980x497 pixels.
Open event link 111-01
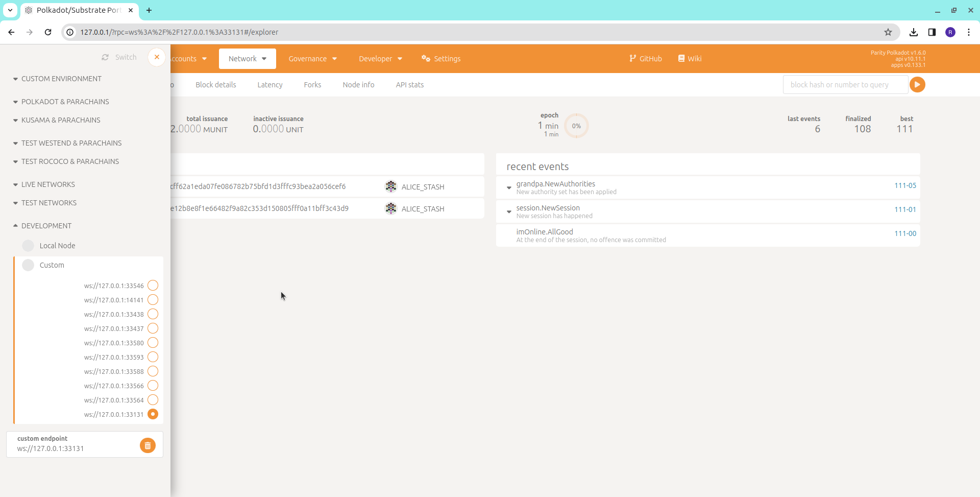(x=905, y=209)
